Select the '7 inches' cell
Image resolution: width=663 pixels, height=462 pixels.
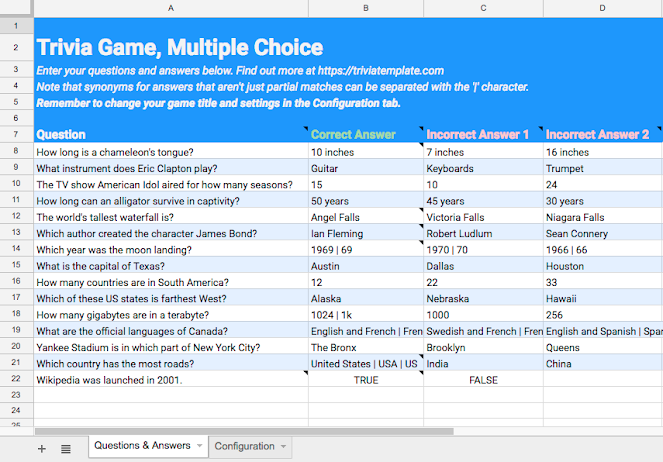pyautogui.click(x=483, y=151)
